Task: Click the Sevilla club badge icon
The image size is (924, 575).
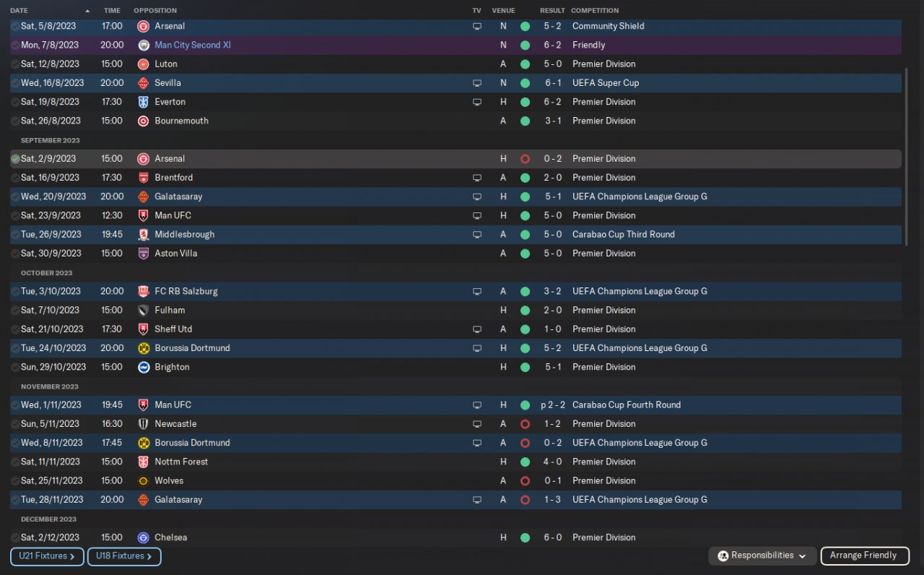Action: 143,83
